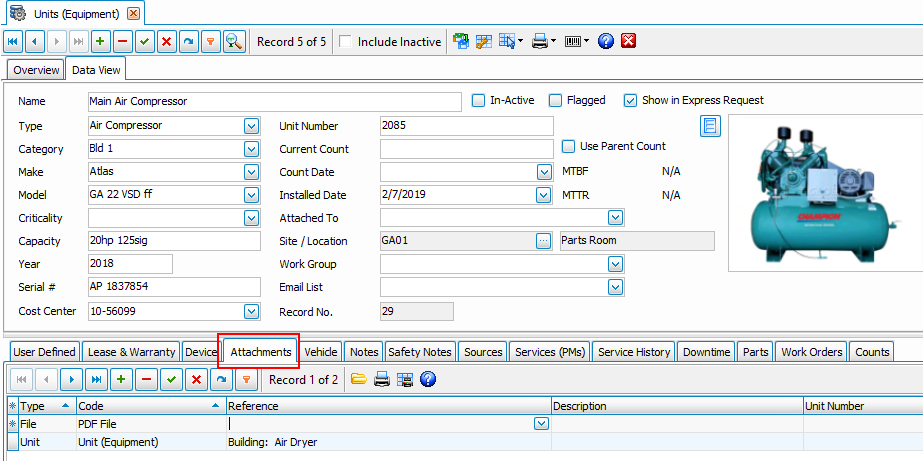Cancel edits with main toolbar red X
The width and height of the screenshot is (923, 461).
(167, 42)
